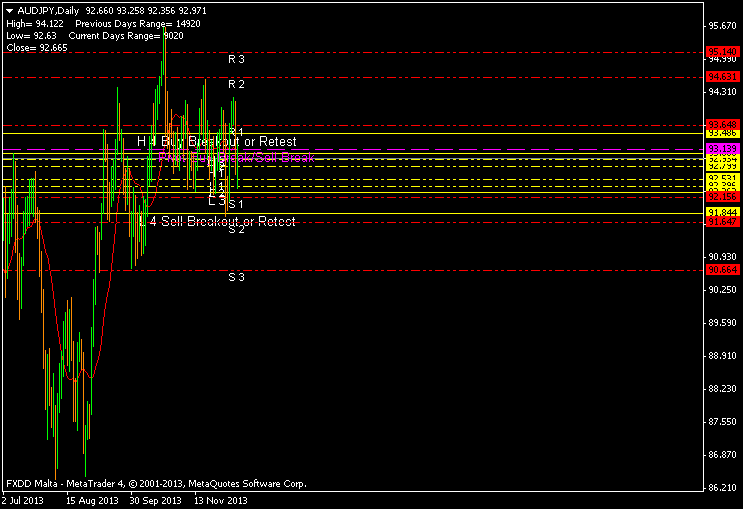Click the red 94.631 price tag
Image resolution: width=743 pixels, height=509 pixels.
point(722,77)
